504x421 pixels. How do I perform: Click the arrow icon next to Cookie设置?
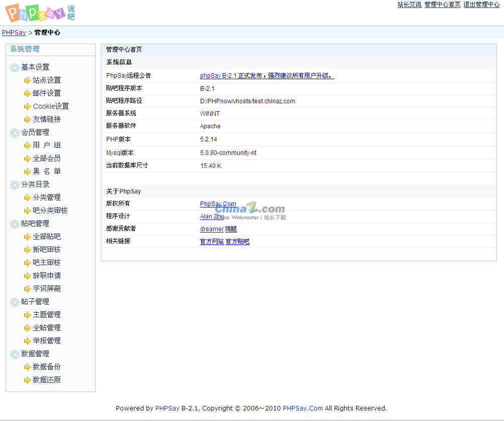pos(27,107)
